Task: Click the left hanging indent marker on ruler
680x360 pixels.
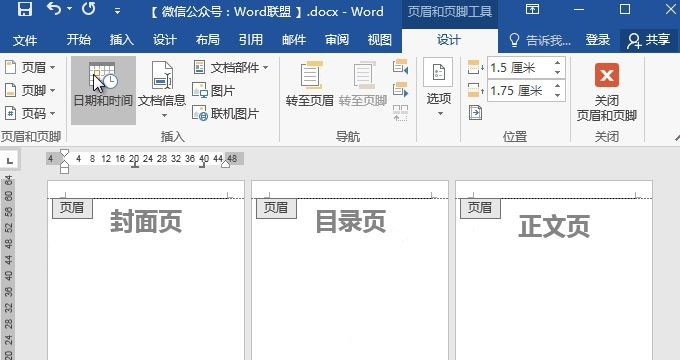Action: [x=64, y=165]
